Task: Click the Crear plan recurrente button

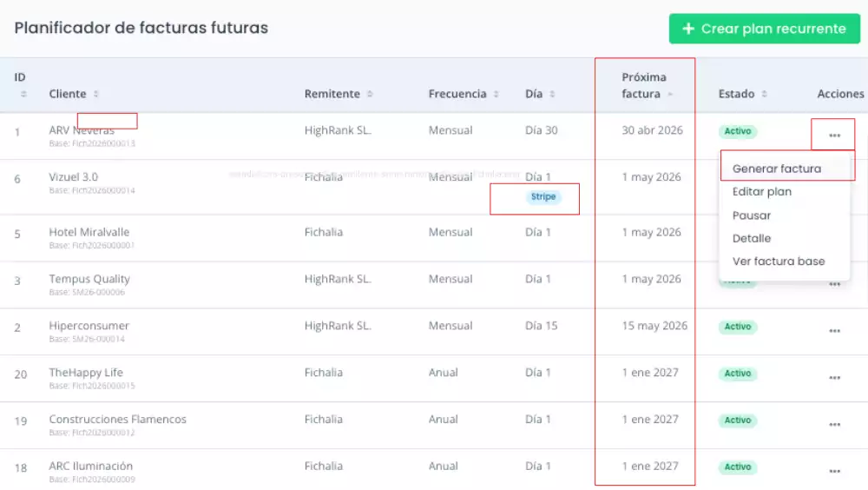Action: click(765, 29)
